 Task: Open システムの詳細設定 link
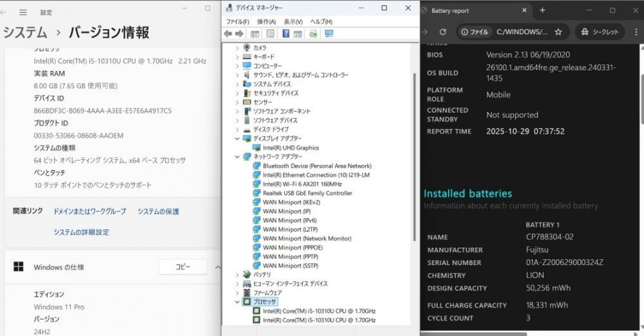tap(81, 232)
